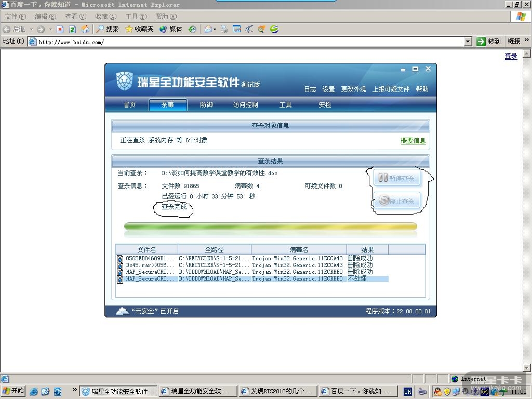The height and width of the screenshot is (399, 532).
Task: Click the 暂停查杀 pause button
Action: point(396,178)
